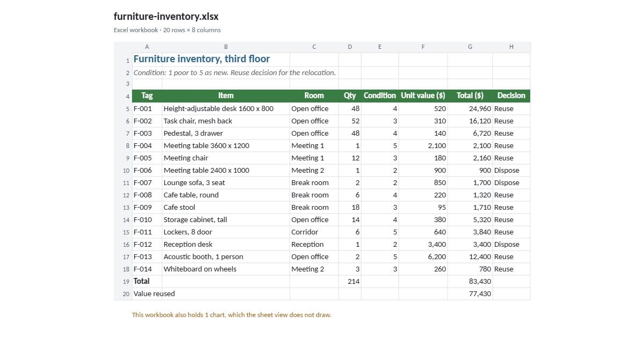Select the 850 unit value cell
Image resolution: width=644 pixels, height=338 pixels.
[423, 182]
